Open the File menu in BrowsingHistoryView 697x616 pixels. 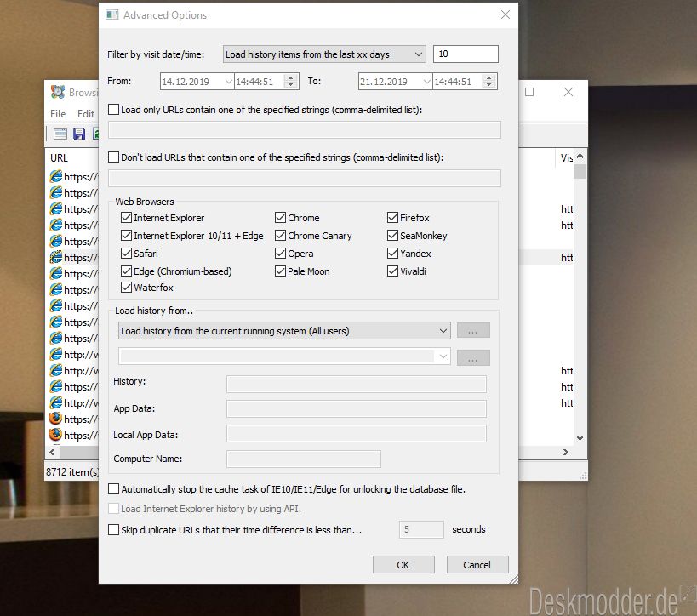[x=58, y=114]
